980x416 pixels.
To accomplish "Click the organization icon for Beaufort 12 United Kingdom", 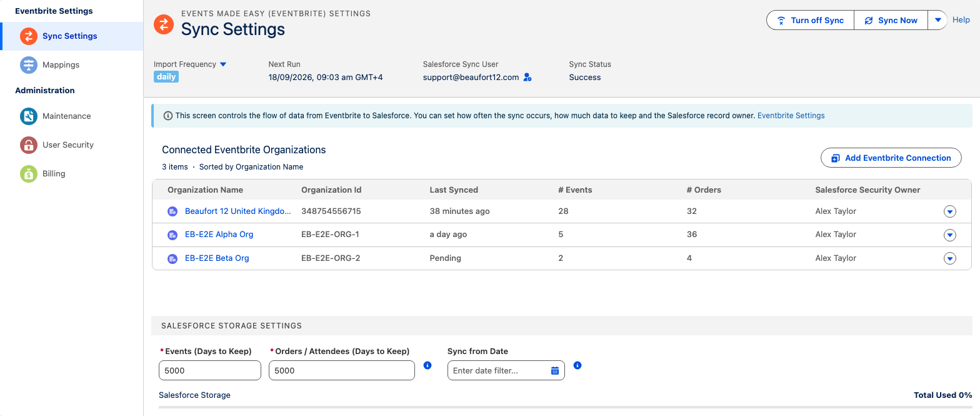I will (x=172, y=211).
